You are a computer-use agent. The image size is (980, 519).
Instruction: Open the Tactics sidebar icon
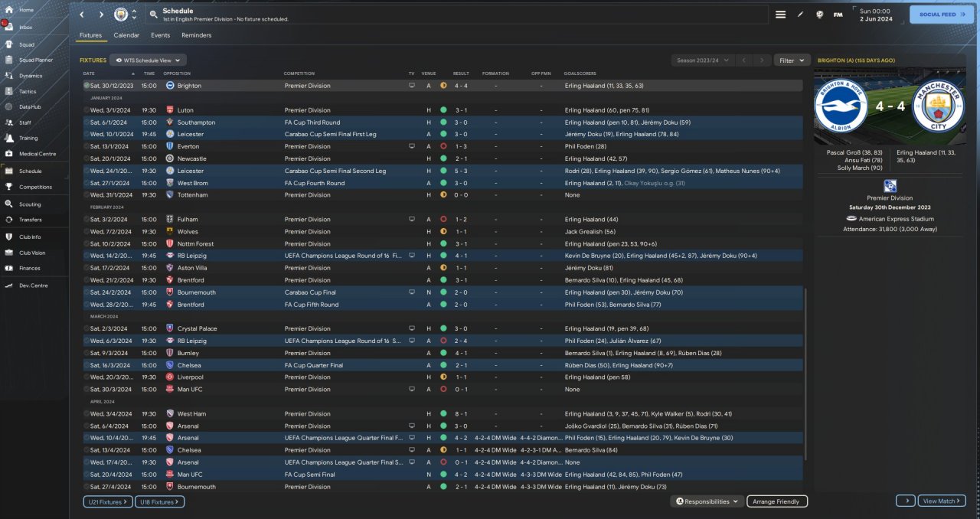coord(10,91)
